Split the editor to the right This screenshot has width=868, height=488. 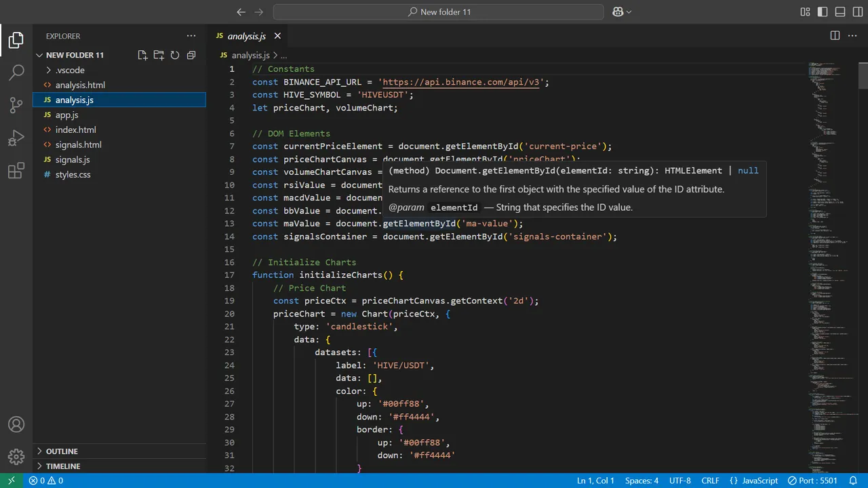[x=835, y=35]
